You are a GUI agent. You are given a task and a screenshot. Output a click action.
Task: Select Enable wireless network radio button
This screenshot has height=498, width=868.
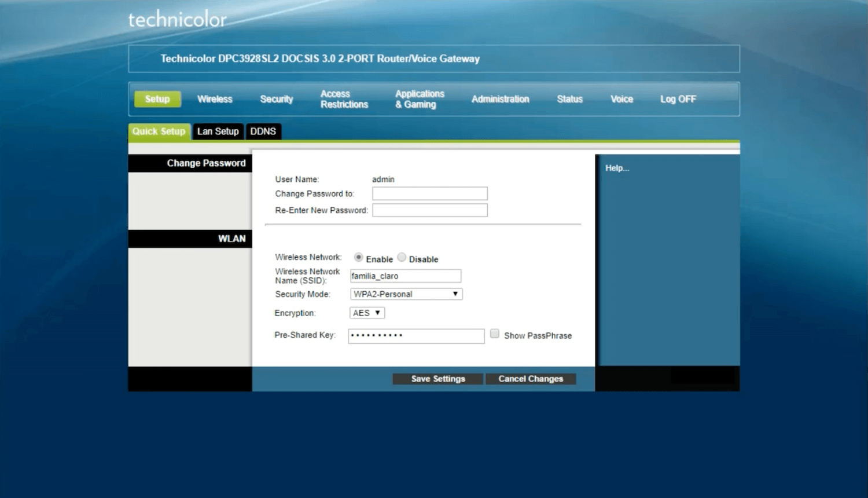[359, 257]
